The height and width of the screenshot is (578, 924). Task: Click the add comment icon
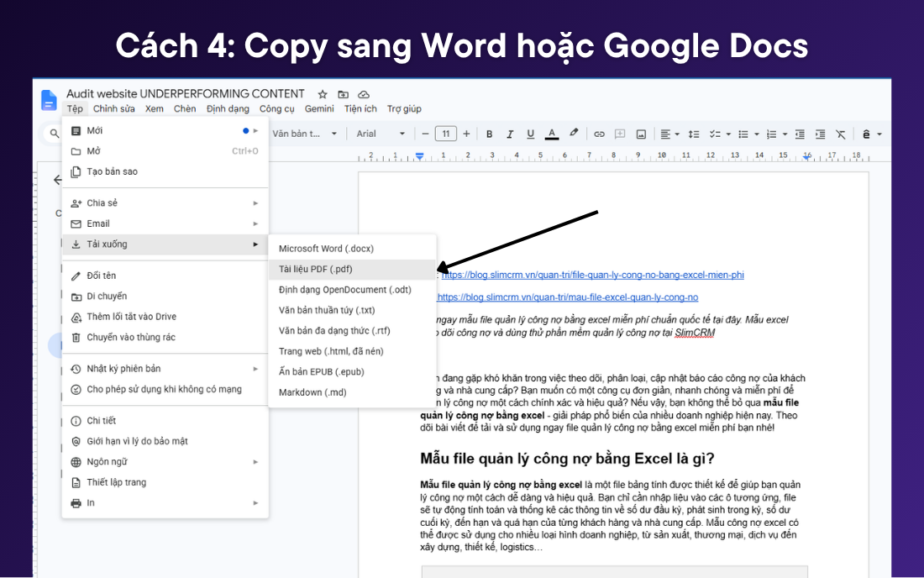620,134
